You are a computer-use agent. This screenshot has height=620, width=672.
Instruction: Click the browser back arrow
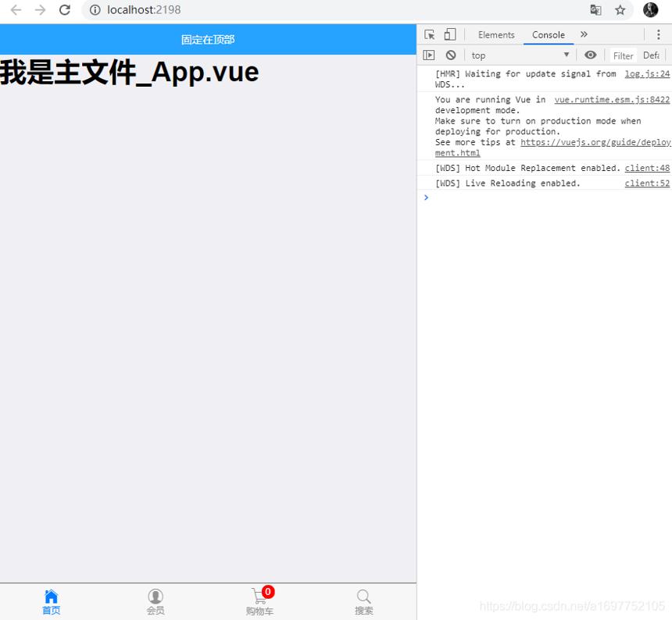[x=16, y=10]
